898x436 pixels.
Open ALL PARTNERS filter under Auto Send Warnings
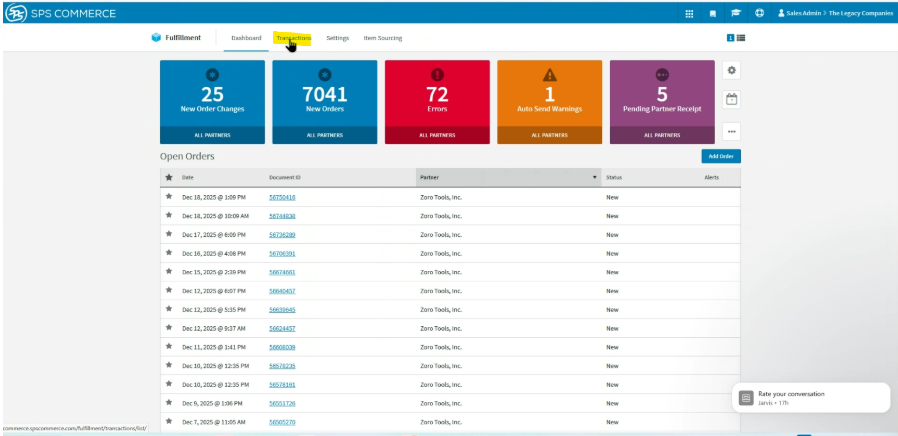point(550,135)
